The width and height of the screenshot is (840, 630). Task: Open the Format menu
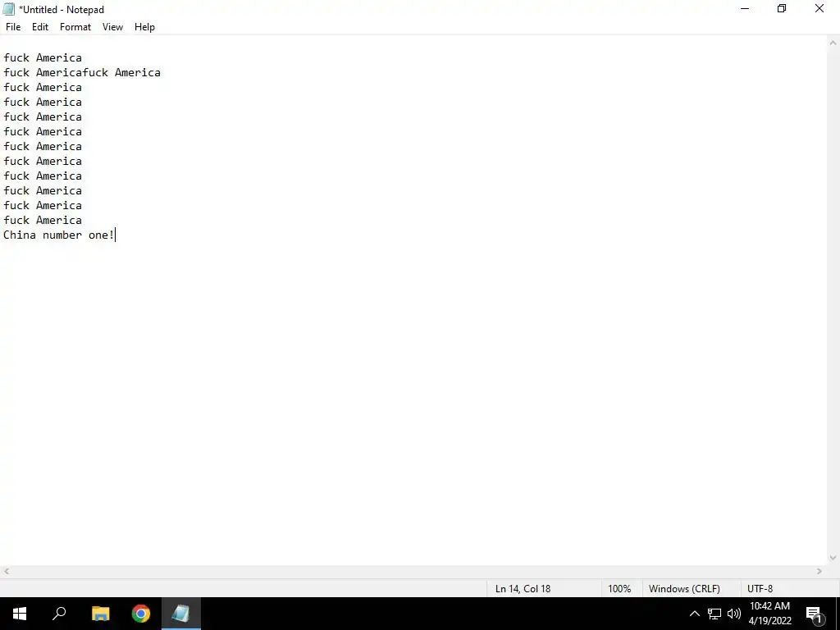pos(75,27)
